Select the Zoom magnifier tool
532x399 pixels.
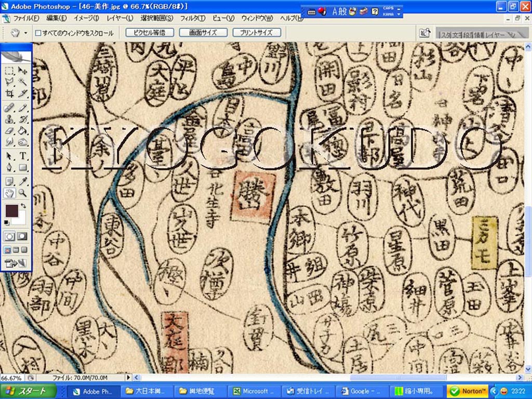(22, 193)
